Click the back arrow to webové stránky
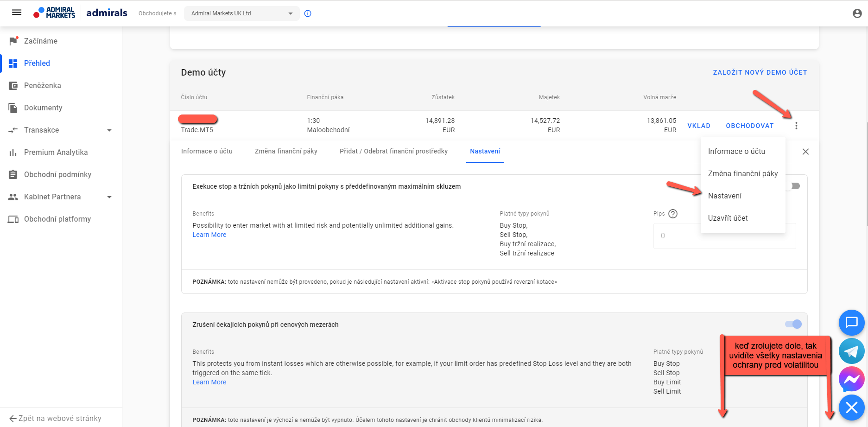 point(13,418)
